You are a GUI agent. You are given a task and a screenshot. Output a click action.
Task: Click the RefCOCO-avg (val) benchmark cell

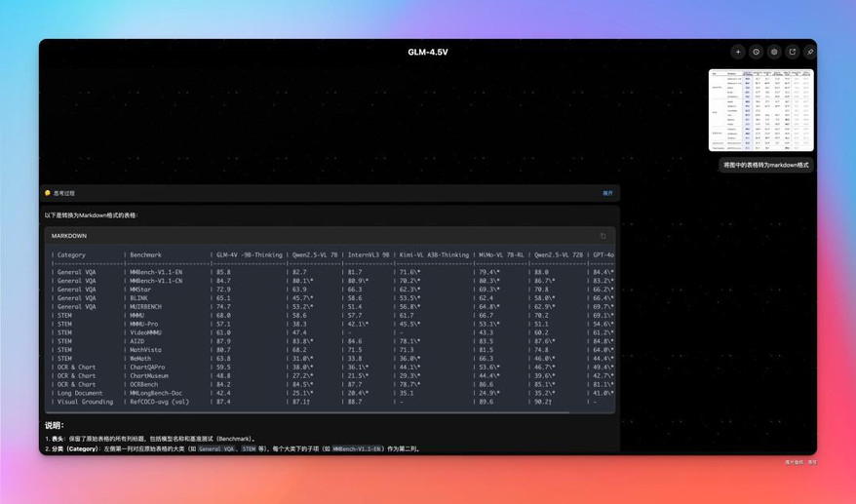tap(160, 402)
